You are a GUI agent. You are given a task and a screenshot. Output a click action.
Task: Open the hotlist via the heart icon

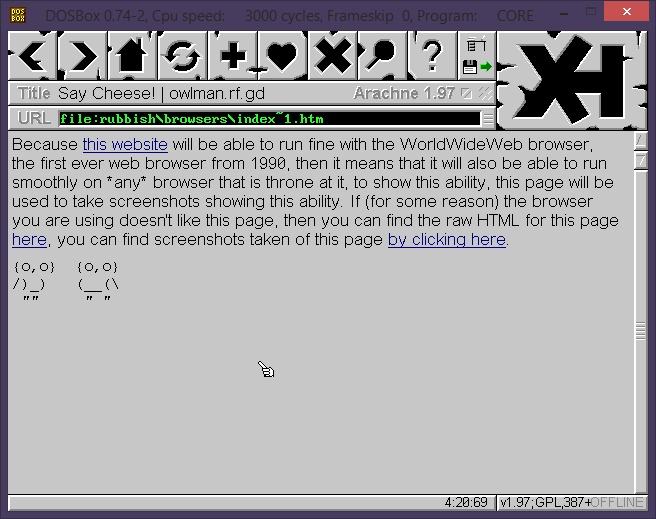pos(282,56)
